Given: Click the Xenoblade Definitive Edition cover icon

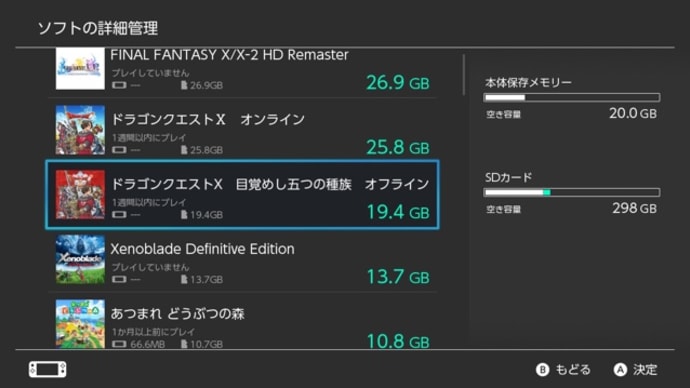Looking at the screenshot, I should (x=80, y=259).
